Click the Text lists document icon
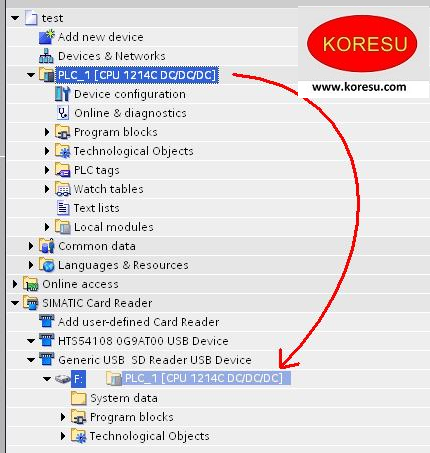 tap(62, 208)
